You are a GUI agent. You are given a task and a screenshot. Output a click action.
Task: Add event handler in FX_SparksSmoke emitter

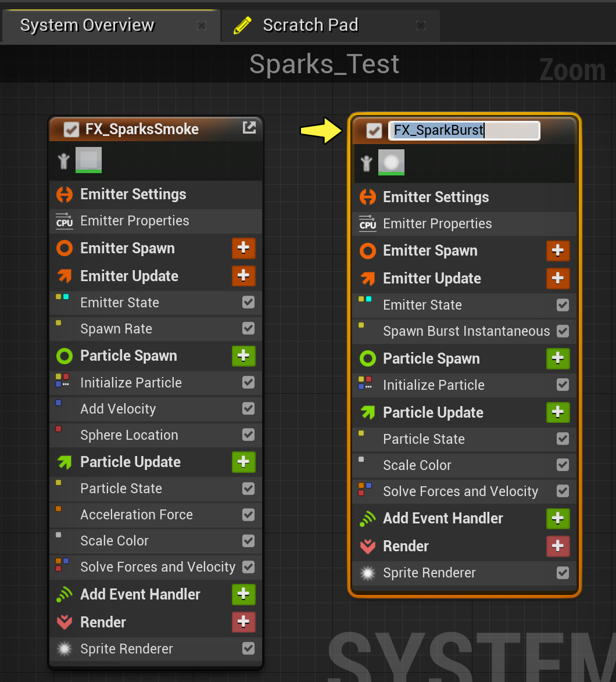(x=243, y=594)
